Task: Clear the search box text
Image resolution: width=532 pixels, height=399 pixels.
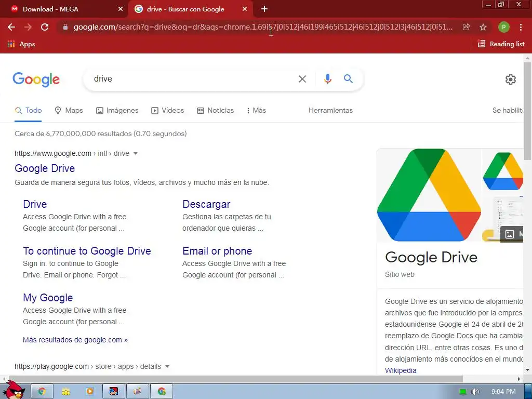Action: [302, 79]
